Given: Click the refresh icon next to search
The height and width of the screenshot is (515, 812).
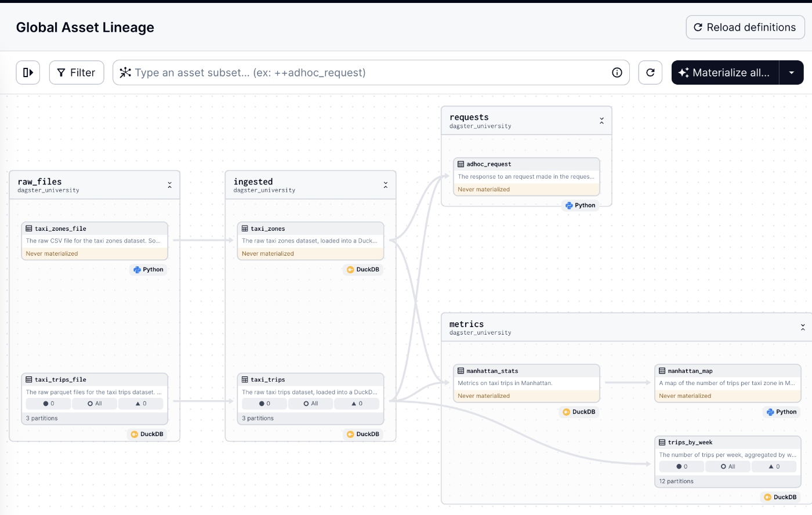Looking at the screenshot, I should pyautogui.click(x=650, y=72).
